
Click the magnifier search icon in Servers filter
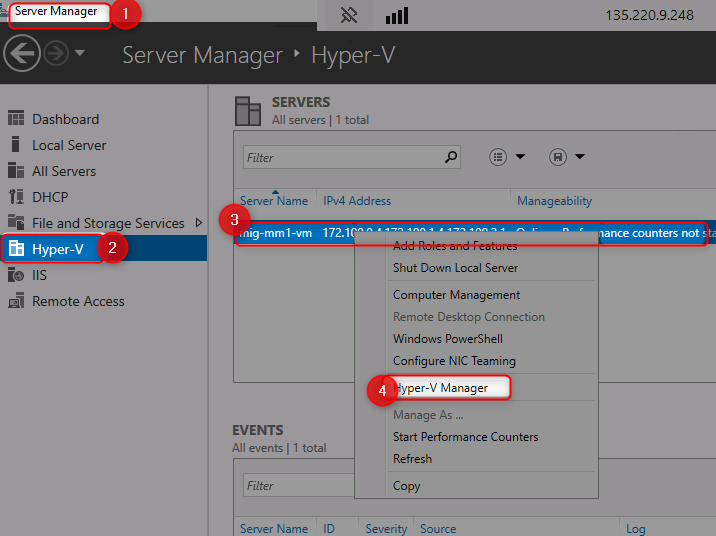pos(451,158)
